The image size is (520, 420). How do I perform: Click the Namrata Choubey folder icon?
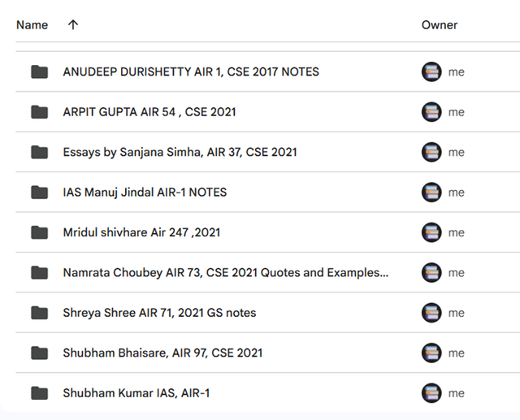coord(39,273)
